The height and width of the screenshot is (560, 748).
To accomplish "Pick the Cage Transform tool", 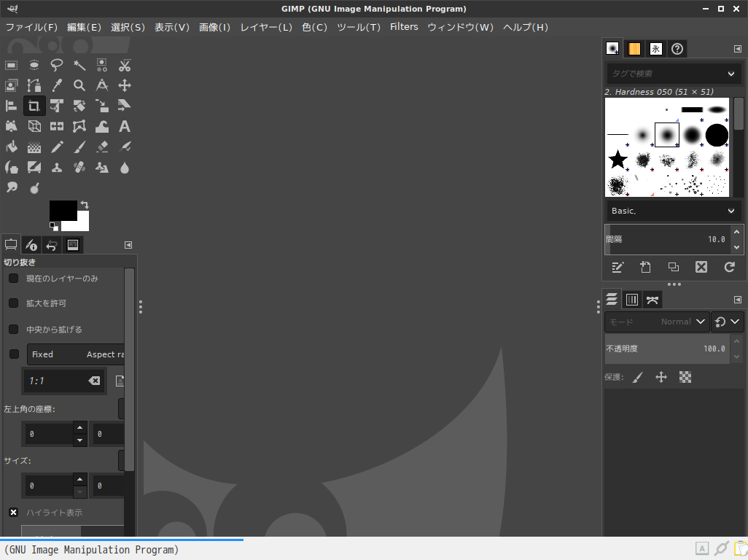I will tap(79, 126).
